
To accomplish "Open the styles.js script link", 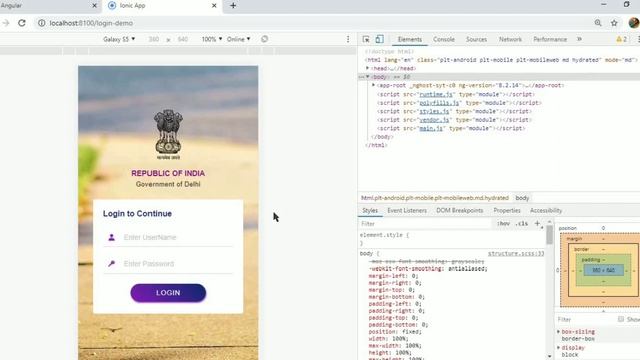I will pos(434,111).
